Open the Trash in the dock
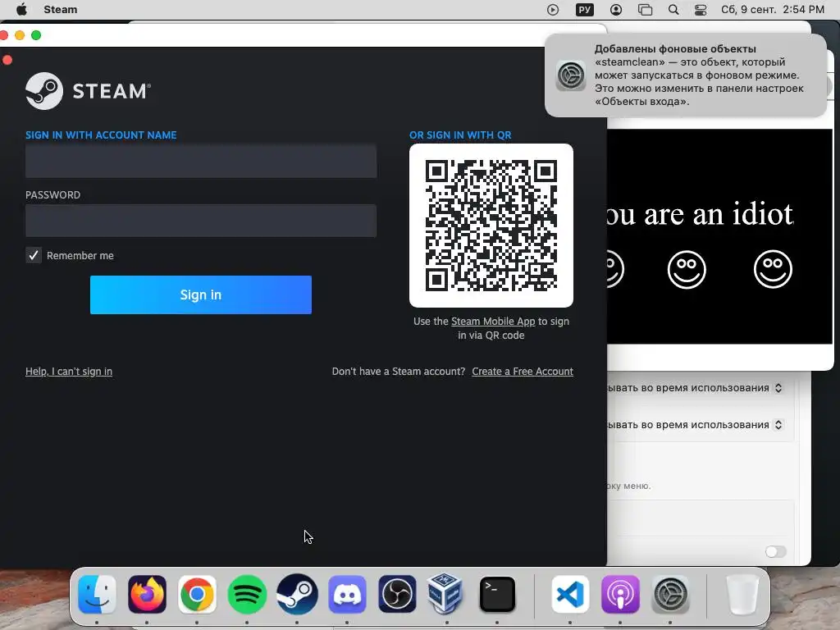 tap(742, 594)
